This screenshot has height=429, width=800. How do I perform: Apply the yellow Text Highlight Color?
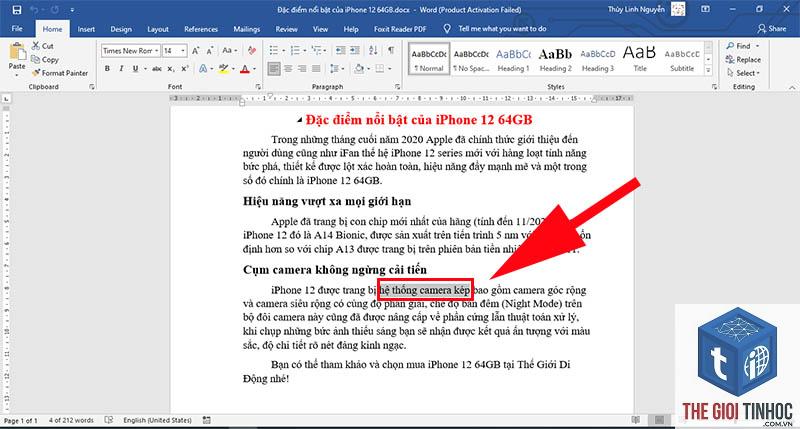pos(223,68)
